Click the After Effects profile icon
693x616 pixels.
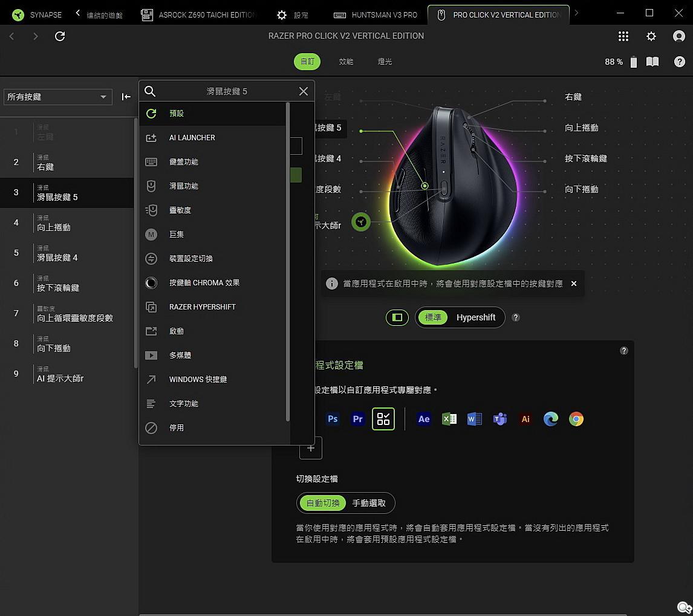[424, 419]
